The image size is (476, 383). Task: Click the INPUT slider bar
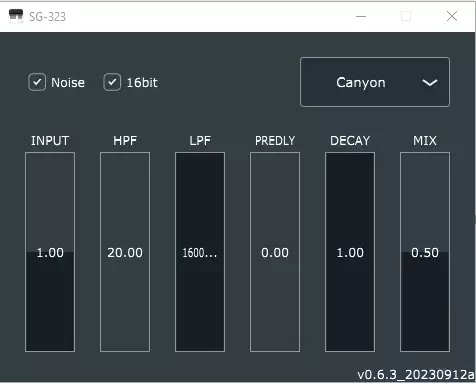[x=50, y=252]
